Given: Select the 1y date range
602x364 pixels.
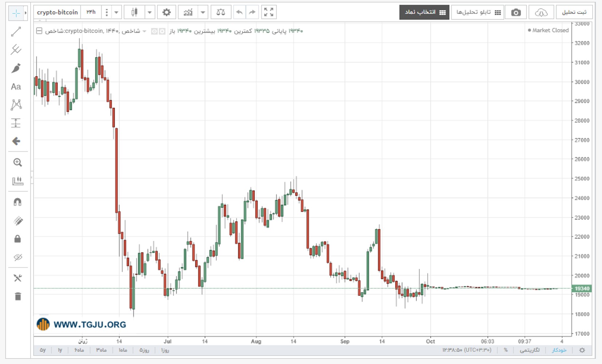Looking at the screenshot, I should [60, 350].
